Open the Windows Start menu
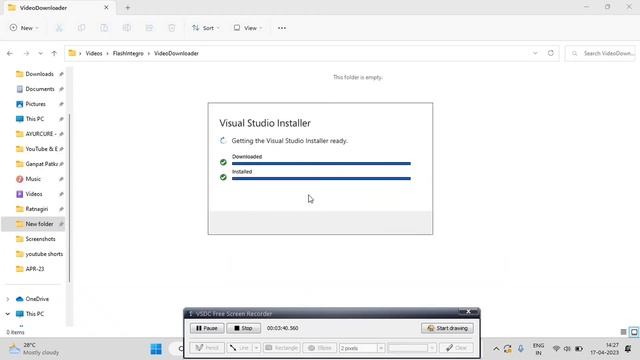The height and width of the screenshot is (360, 640). pyautogui.click(x=156, y=349)
